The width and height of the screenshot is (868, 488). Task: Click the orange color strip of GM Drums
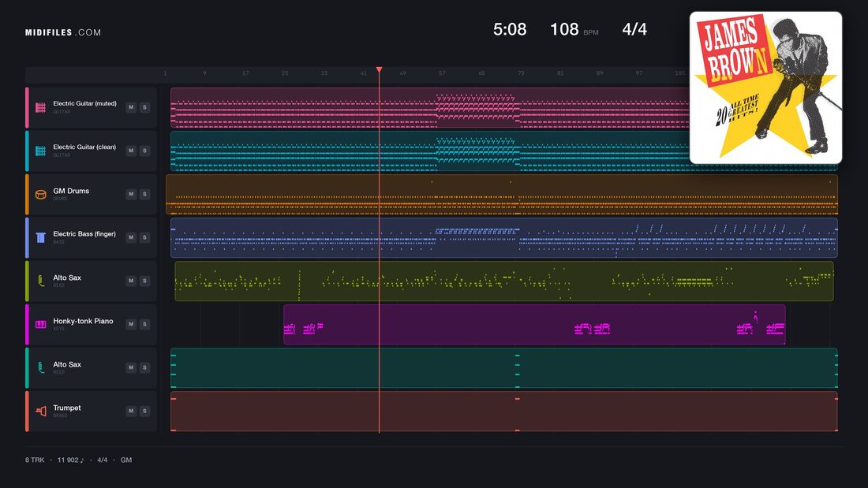coord(27,194)
